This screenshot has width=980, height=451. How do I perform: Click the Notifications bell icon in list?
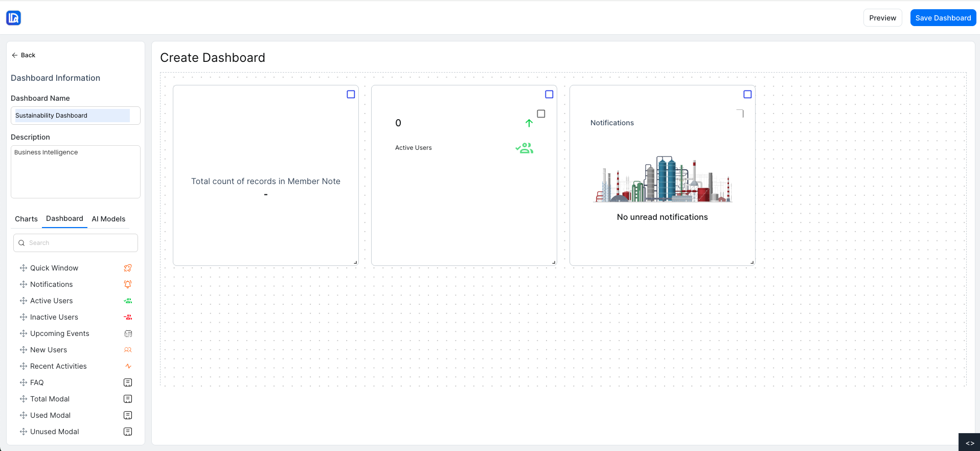click(x=128, y=284)
